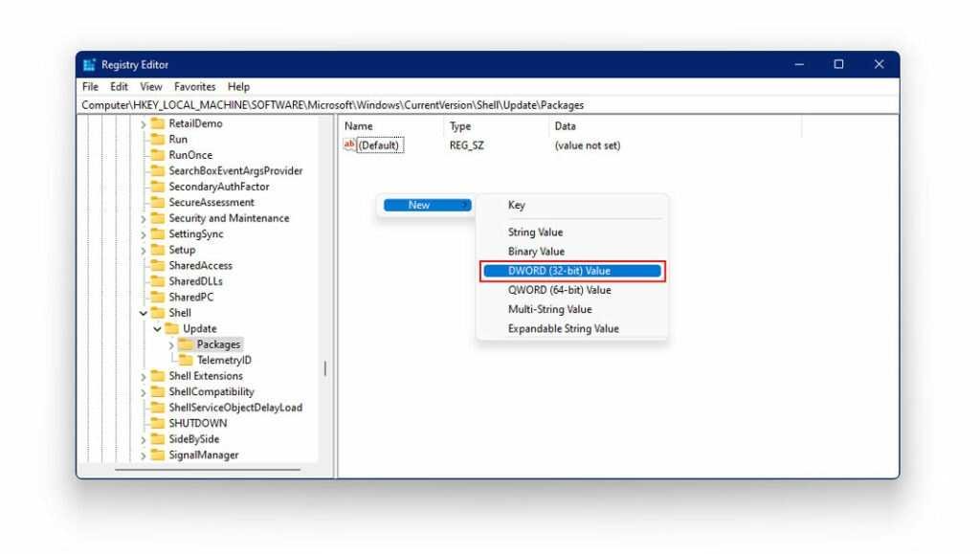Viewport: 980px width, 554px height.
Task: Expand the RetailDemo tree node
Action: 144,124
